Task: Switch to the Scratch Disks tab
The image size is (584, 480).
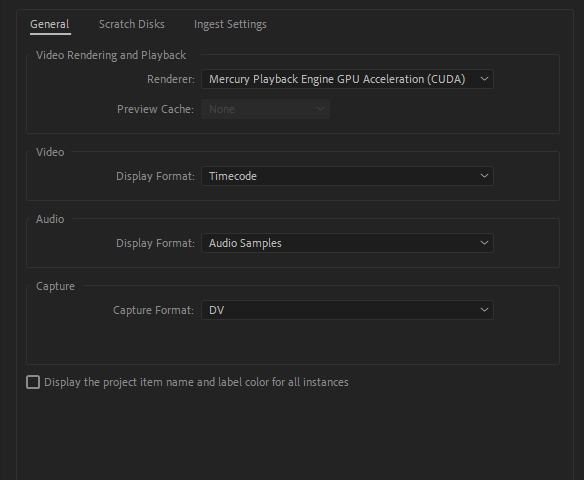Action: (x=131, y=24)
